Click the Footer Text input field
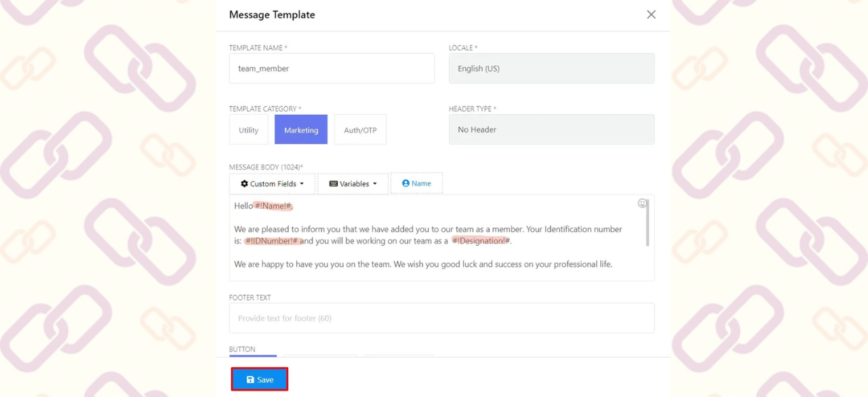The height and width of the screenshot is (397, 868). pyautogui.click(x=441, y=318)
